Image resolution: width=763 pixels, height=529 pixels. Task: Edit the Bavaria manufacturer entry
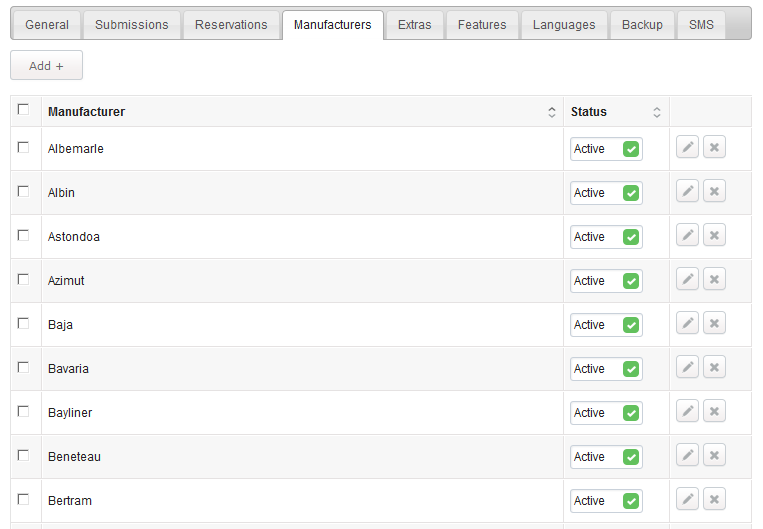687,367
